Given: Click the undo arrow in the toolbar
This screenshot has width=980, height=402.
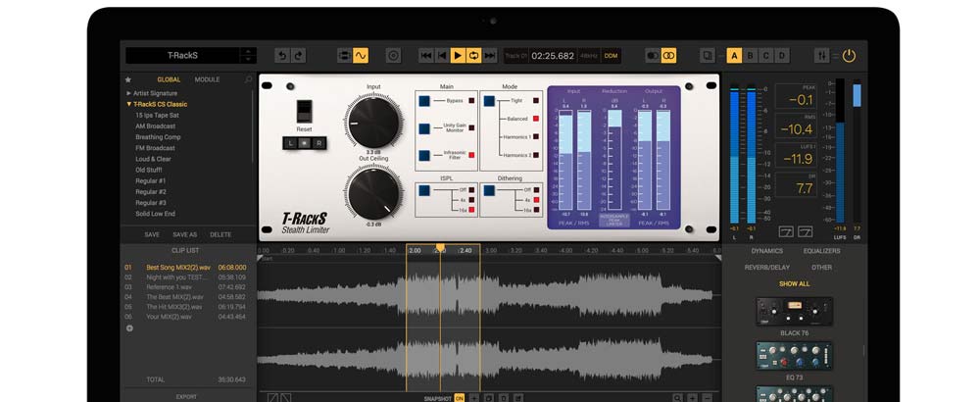Looking at the screenshot, I should [282, 56].
